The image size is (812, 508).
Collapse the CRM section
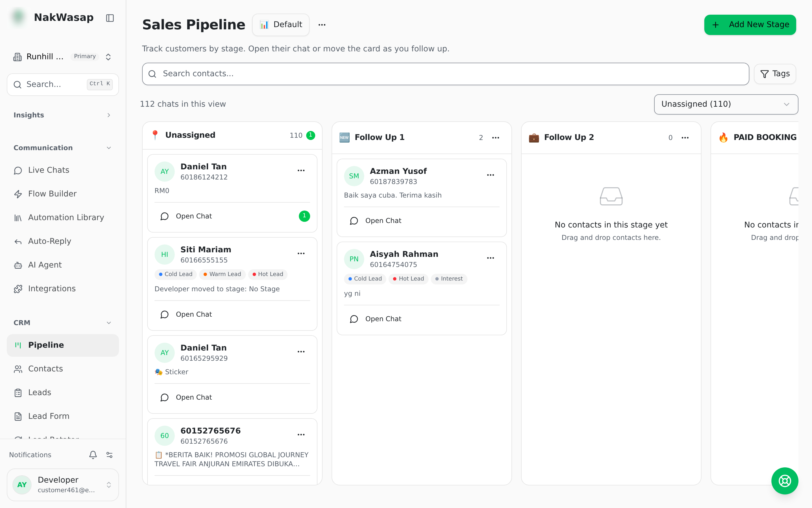click(x=62, y=323)
